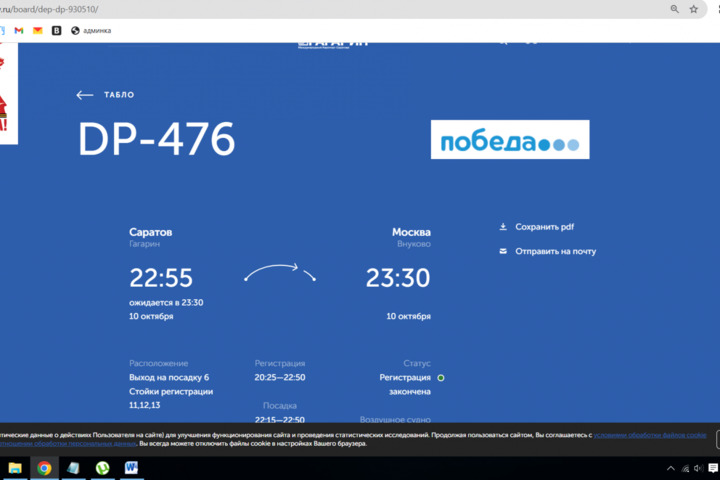Click the back arrow next to ТАБЛО

click(x=85, y=95)
